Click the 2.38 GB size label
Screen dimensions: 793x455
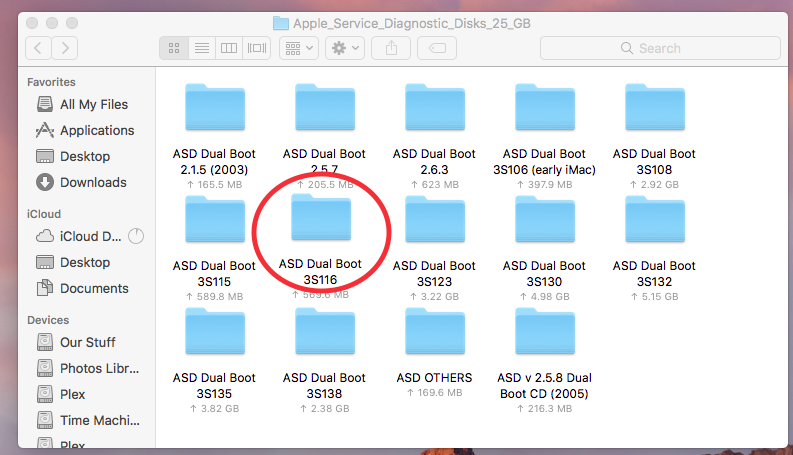click(x=325, y=408)
